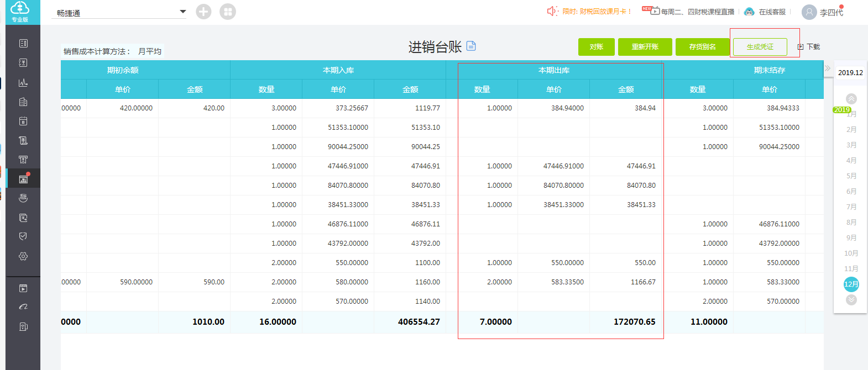Click the 生成凭证 button
The height and width of the screenshot is (370, 868).
[x=760, y=47]
